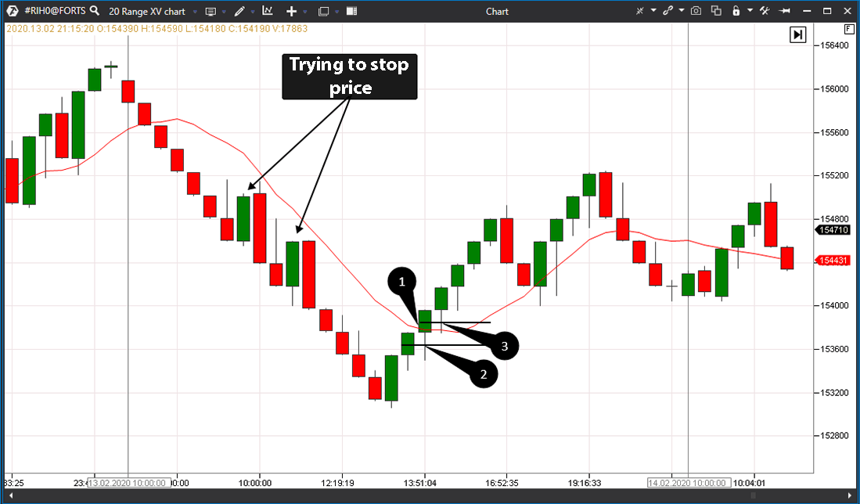The image size is (860, 504).
Task: Toggle the pin-window icon
Action: [x=785, y=11]
